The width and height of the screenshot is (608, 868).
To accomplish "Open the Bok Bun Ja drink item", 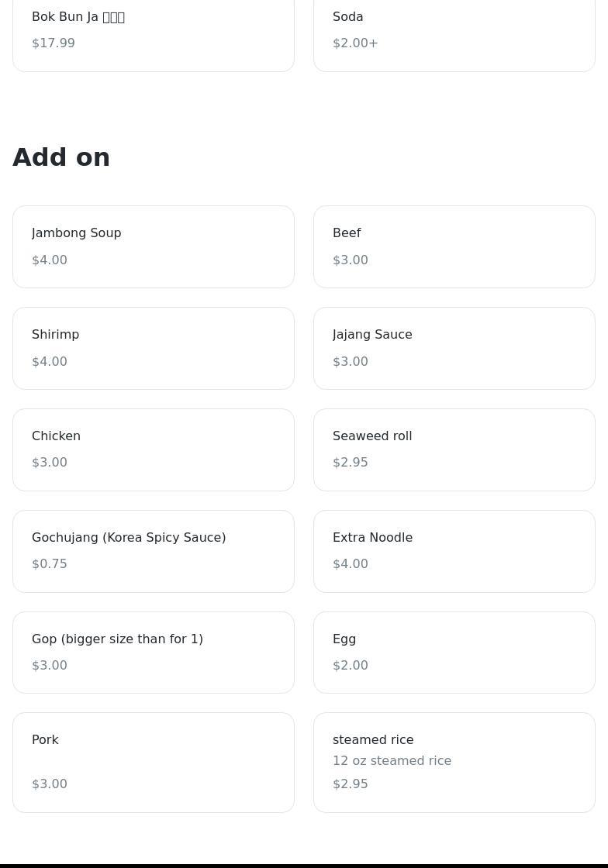I will click(x=154, y=31).
